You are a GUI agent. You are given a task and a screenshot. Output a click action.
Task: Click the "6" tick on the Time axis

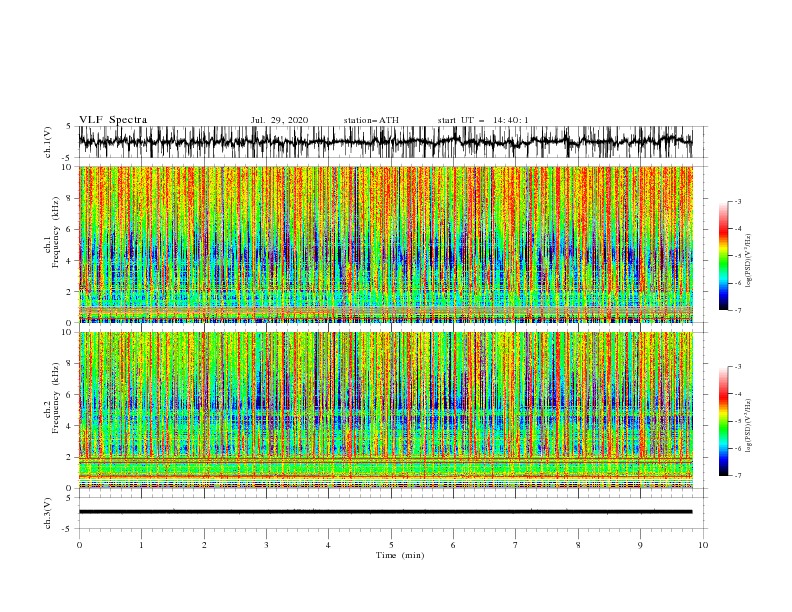tap(453, 545)
